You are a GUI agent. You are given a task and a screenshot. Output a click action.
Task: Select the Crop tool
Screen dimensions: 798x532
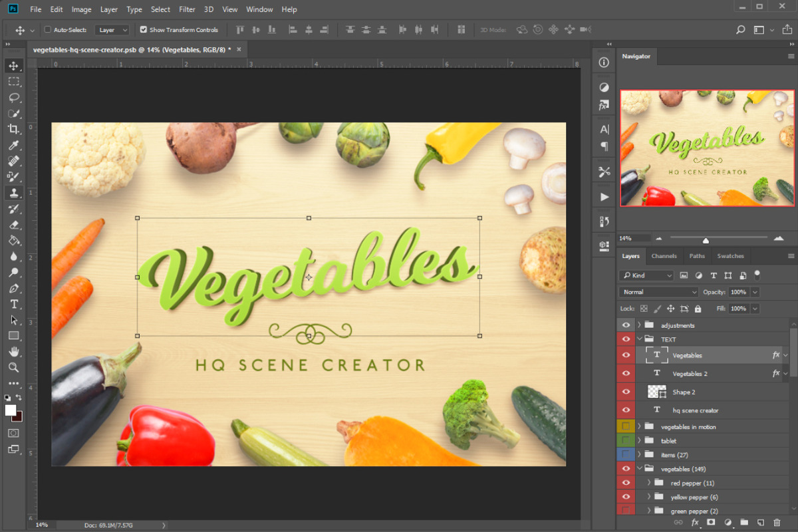coord(13,129)
